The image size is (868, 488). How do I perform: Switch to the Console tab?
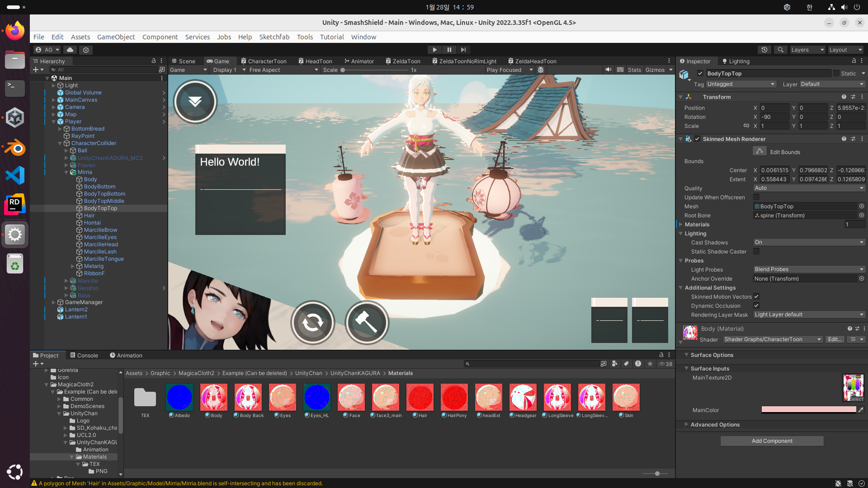(84, 355)
